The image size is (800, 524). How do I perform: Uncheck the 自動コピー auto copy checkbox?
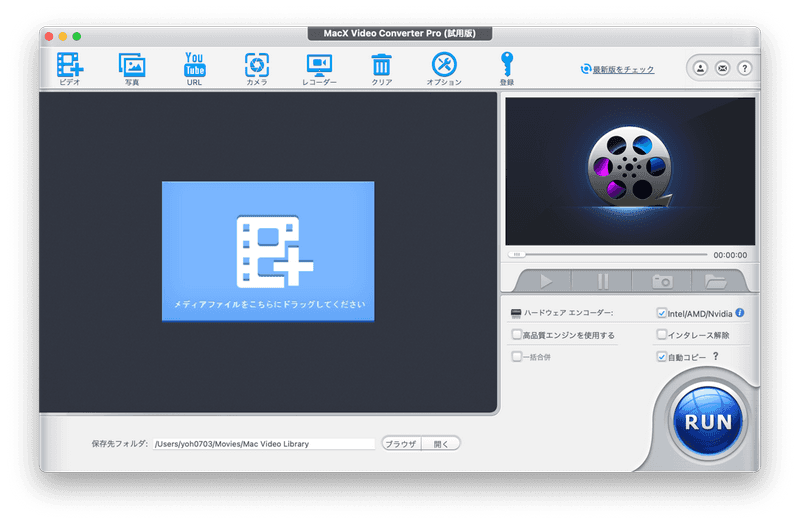[661, 356]
